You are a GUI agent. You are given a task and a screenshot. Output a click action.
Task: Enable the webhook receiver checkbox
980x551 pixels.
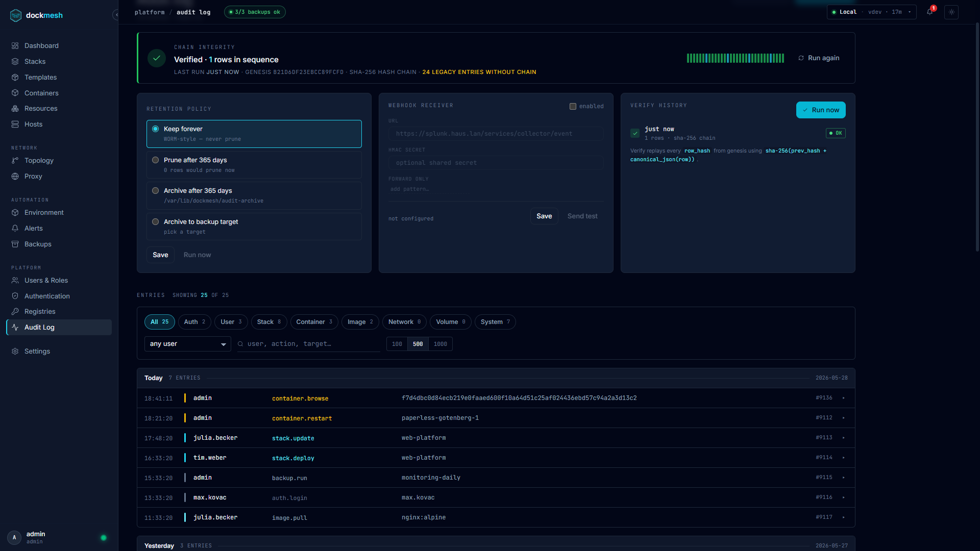[573, 106]
